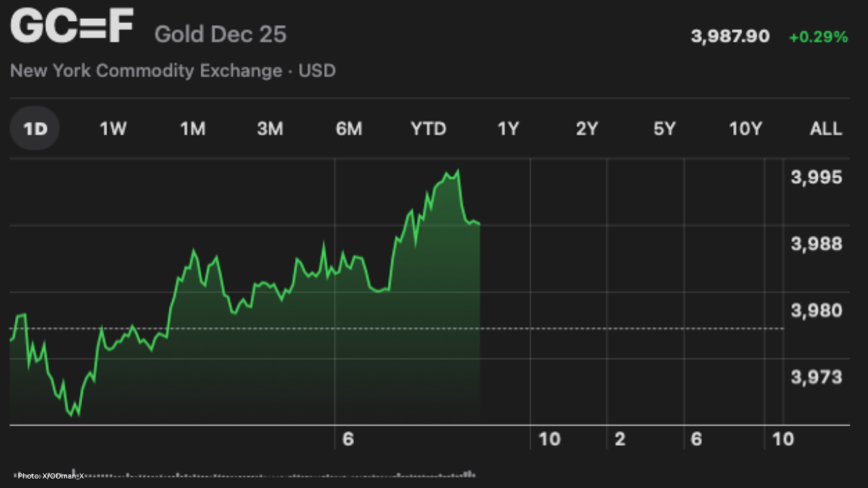The image size is (868, 488).
Task: Click the Gold Dec 25 contract name
Action: tap(220, 35)
